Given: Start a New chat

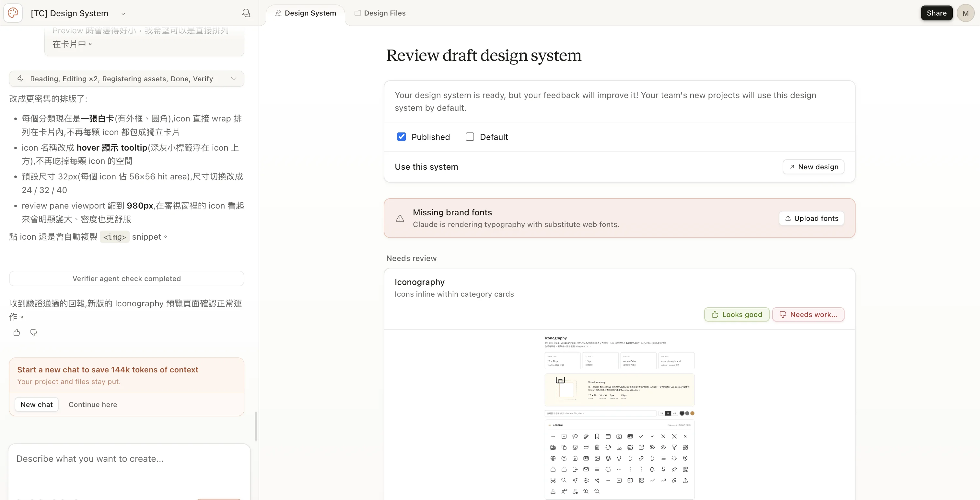Looking at the screenshot, I should (37, 404).
